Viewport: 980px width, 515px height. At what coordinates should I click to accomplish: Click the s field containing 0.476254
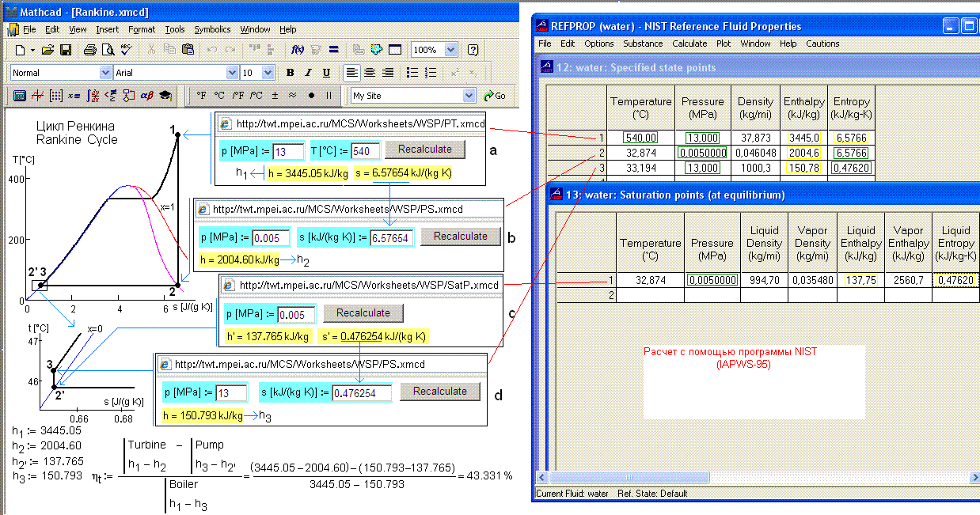363,392
